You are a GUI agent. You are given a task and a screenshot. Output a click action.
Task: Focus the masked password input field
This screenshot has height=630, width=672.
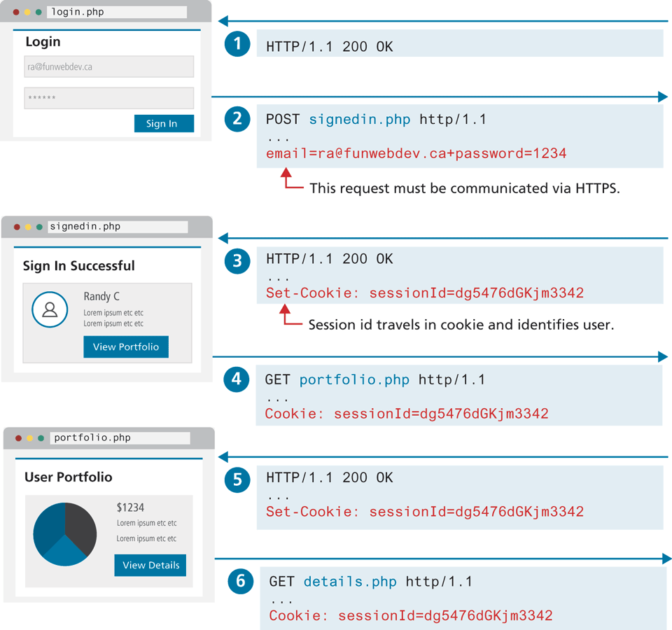point(108,98)
